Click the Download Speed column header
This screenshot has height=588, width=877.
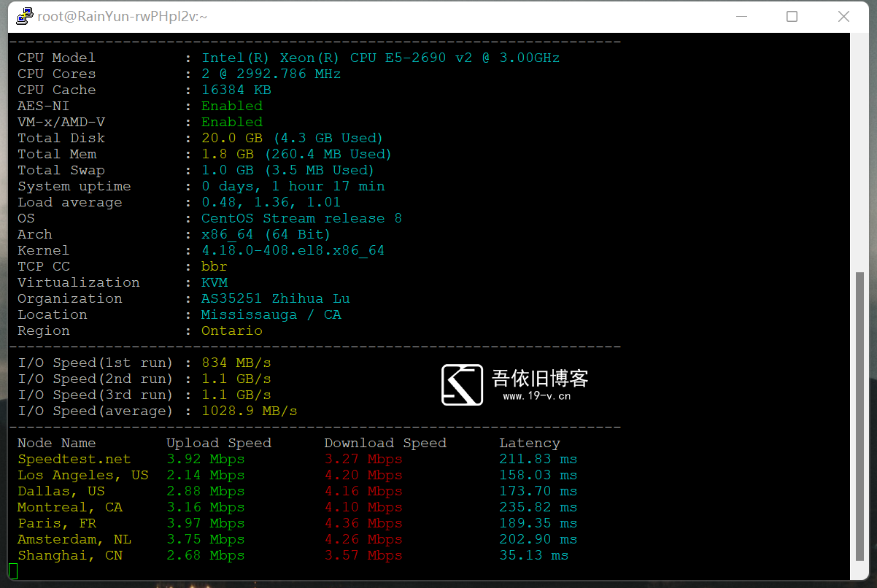coord(385,443)
